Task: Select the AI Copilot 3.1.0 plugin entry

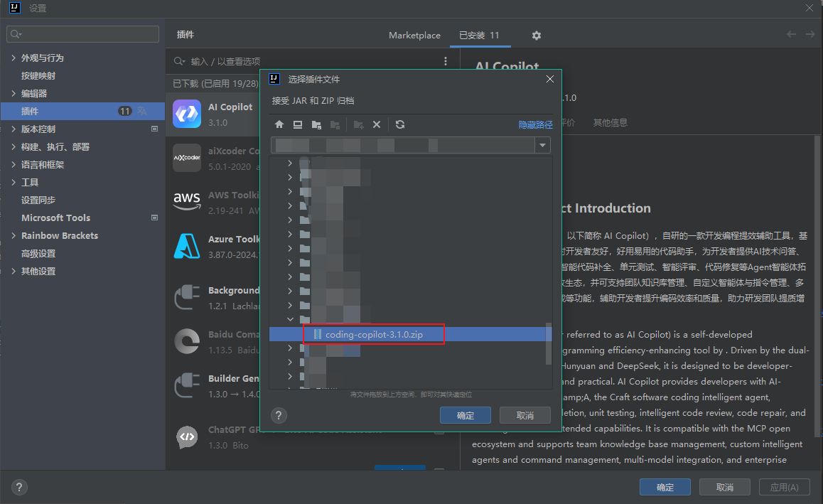Action: (x=214, y=114)
